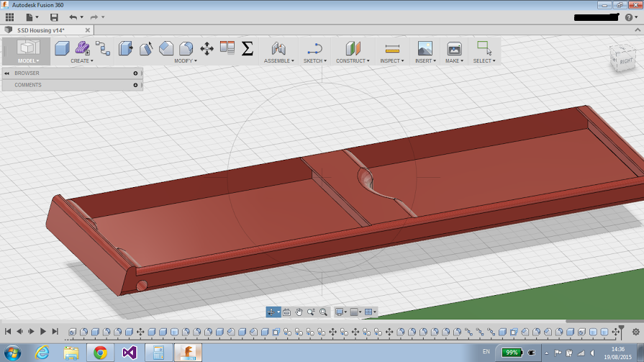644x362 pixels.
Task: Select the Look At camera icon
Action: click(x=286, y=312)
